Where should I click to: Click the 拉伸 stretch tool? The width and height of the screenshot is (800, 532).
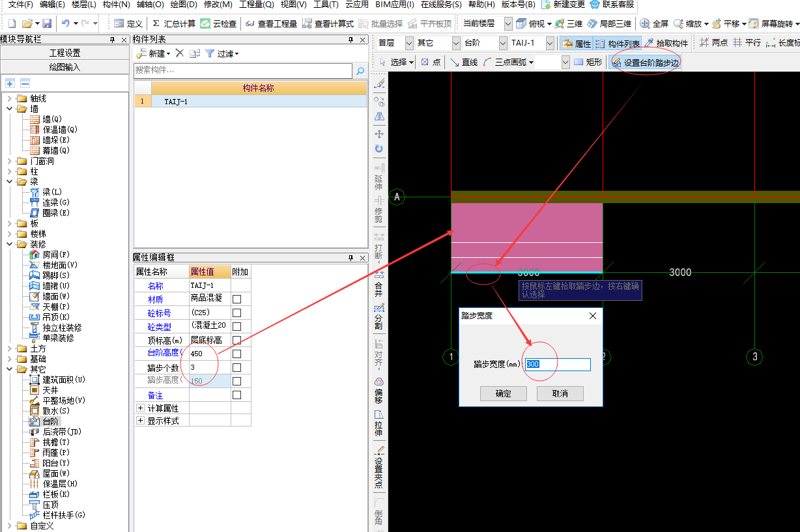coord(379,422)
